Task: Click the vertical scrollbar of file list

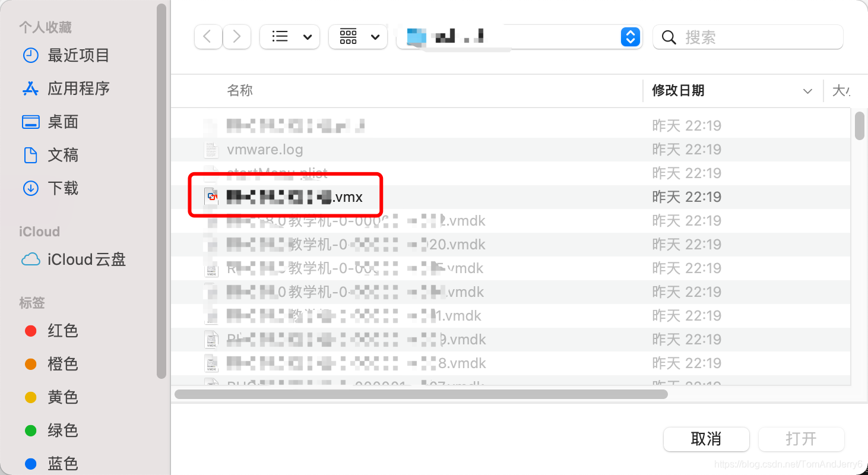Action: [859, 125]
